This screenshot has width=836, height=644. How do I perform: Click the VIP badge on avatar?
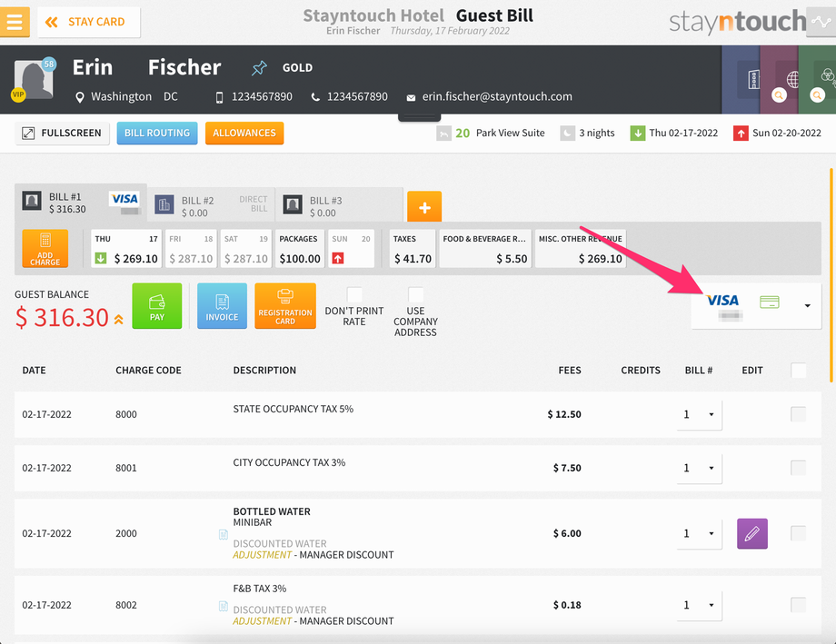coord(18,94)
